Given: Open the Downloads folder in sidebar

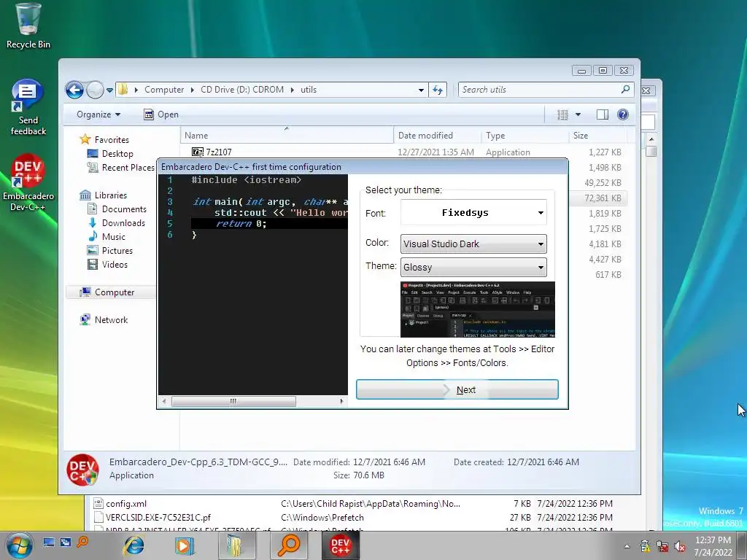Looking at the screenshot, I should click(x=123, y=222).
